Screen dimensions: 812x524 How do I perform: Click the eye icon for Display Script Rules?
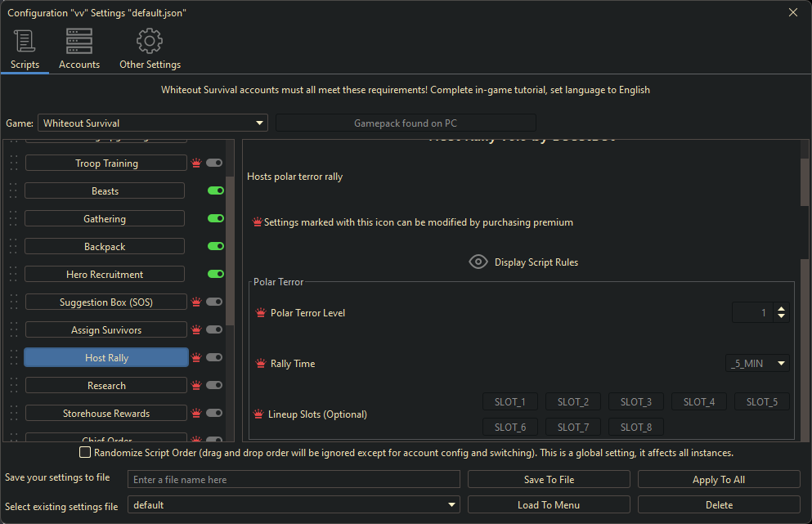pos(478,262)
